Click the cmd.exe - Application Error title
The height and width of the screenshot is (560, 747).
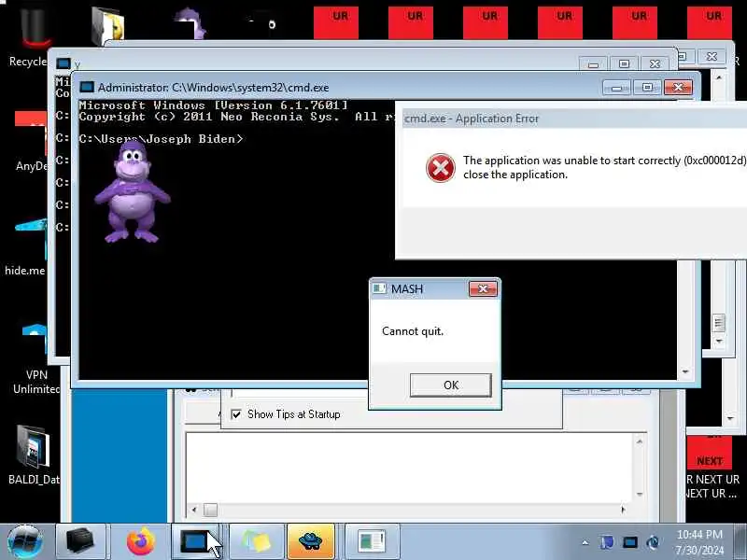click(x=472, y=119)
